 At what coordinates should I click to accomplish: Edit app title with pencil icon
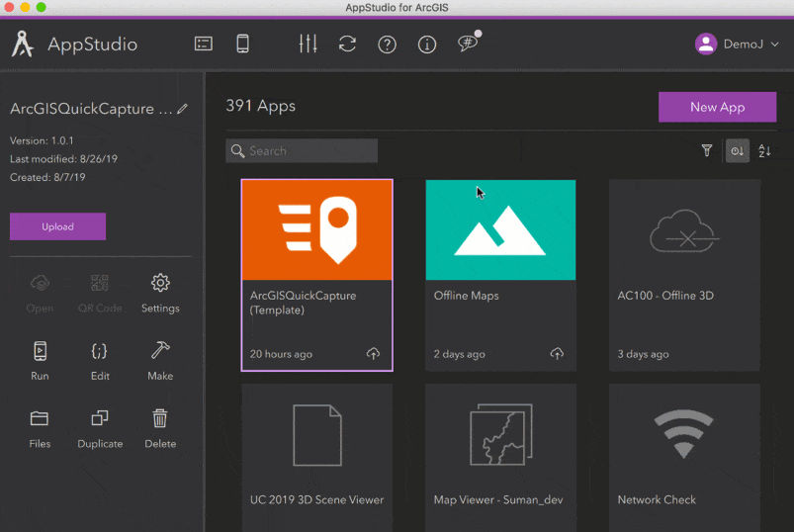[x=182, y=109]
